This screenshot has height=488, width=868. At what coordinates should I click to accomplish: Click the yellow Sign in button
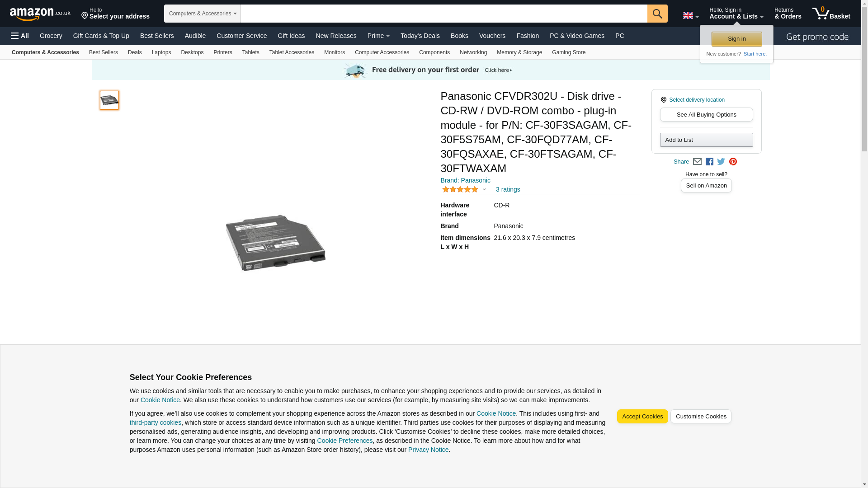click(x=736, y=39)
